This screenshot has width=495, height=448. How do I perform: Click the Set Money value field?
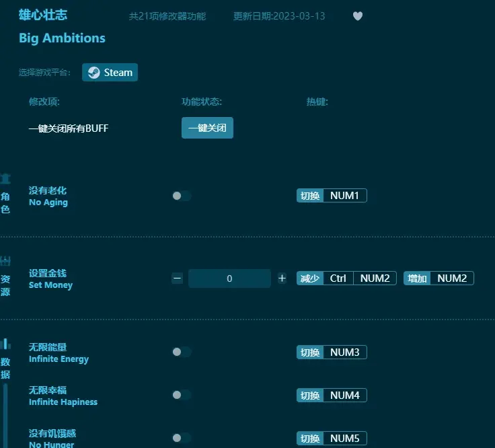[229, 278]
